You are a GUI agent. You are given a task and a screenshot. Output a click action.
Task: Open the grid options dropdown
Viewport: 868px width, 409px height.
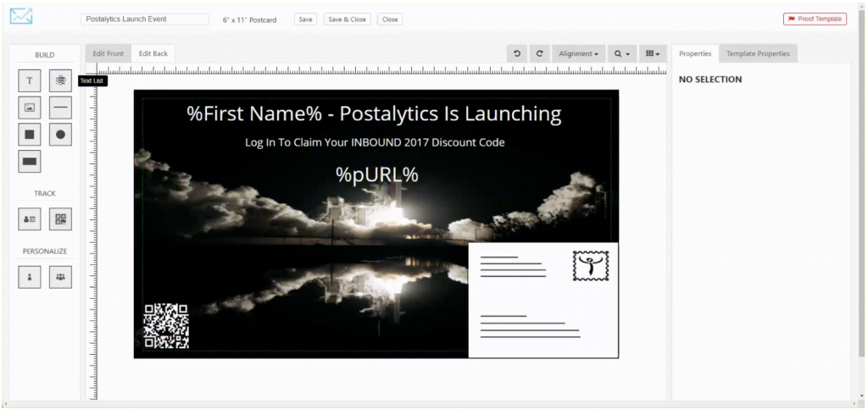click(x=654, y=53)
